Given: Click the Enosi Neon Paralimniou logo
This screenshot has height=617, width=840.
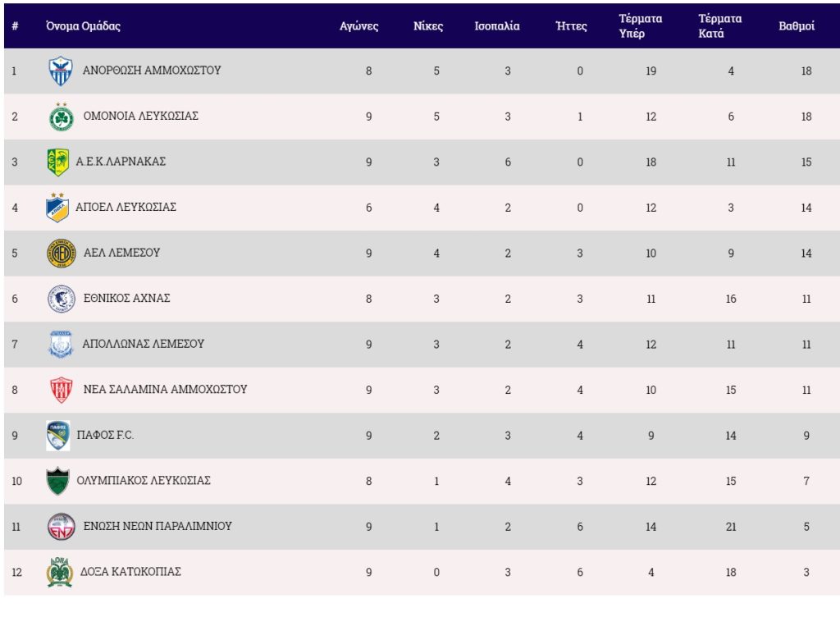Looking at the screenshot, I should click(61, 527).
